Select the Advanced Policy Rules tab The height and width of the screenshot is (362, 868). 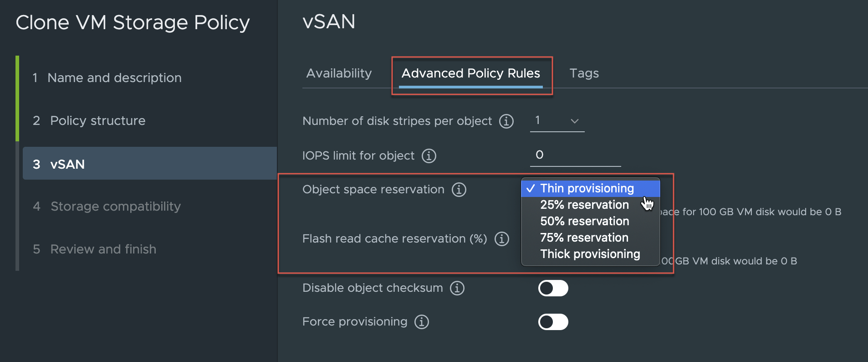tap(470, 73)
